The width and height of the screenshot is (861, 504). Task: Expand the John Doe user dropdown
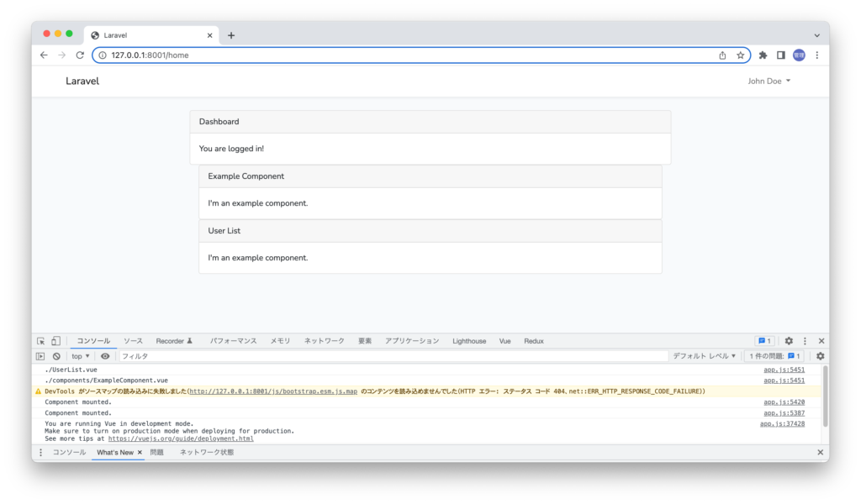(x=768, y=81)
